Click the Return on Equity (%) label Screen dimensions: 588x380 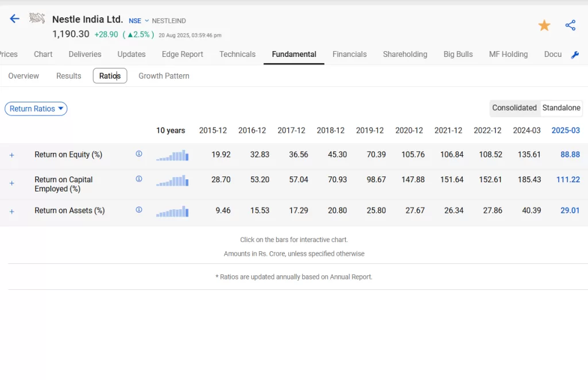tap(68, 154)
